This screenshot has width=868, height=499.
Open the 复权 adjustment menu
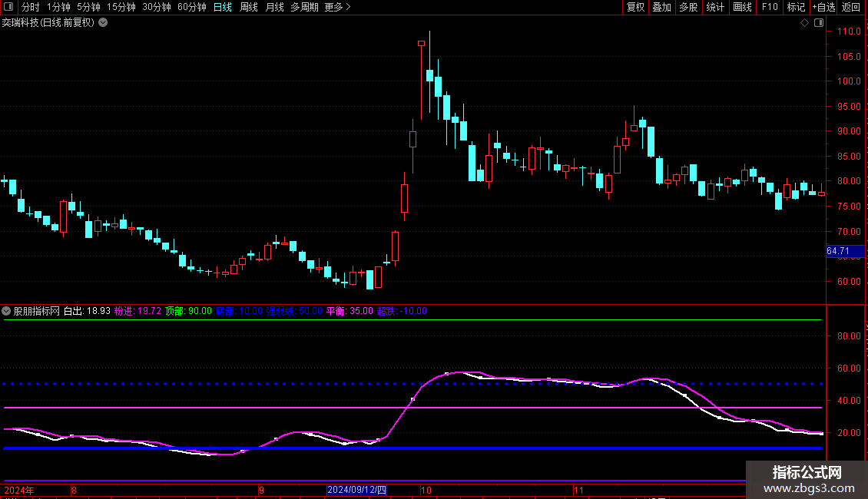click(635, 7)
